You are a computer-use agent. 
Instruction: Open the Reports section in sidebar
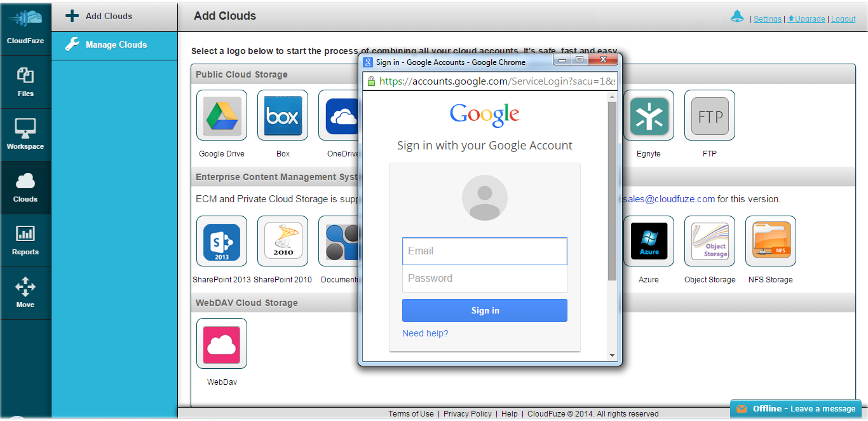(25, 240)
